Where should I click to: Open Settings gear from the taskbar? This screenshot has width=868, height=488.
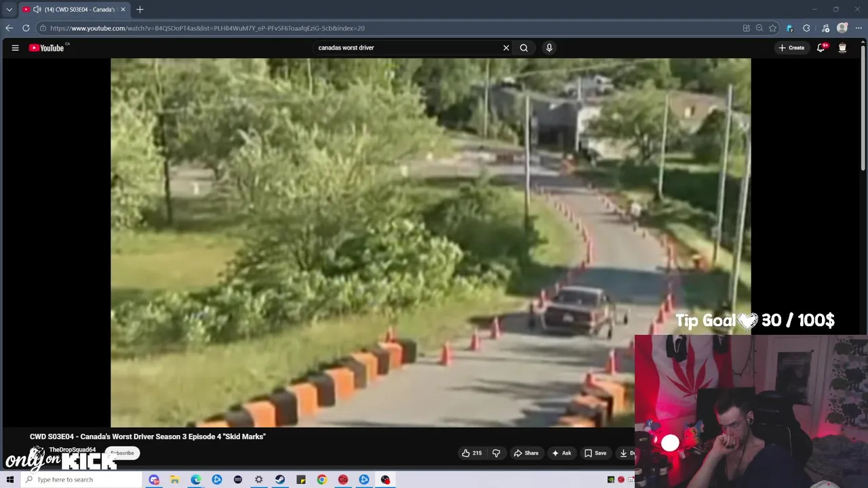[x=258, y=479]
